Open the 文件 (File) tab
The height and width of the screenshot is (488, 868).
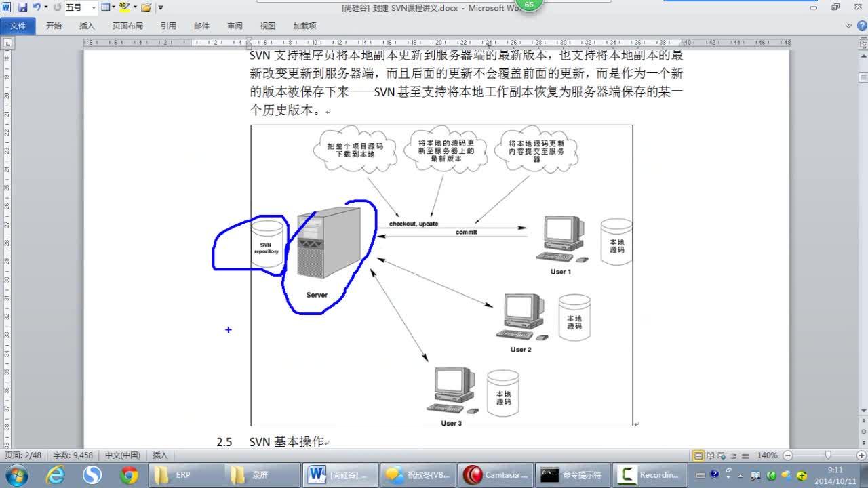click(x=18, y=26)
